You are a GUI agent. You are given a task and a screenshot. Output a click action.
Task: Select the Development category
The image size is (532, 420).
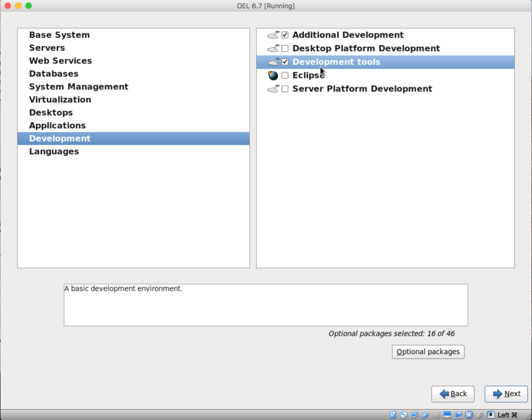click(134, 138)
